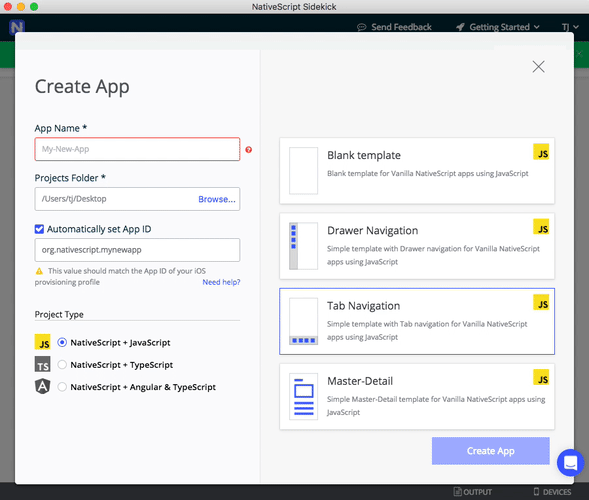
Task: Click the JS badge on Blank template
Action: [x=541, y=152]
